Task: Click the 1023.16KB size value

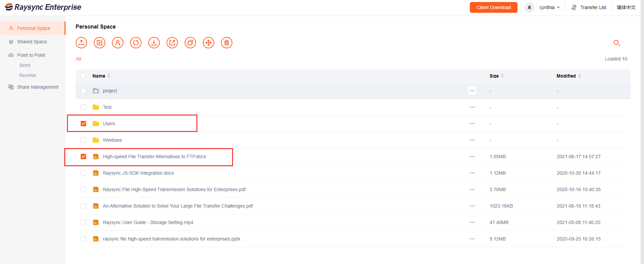Action: pyautogui.click(x=501, y=206)
